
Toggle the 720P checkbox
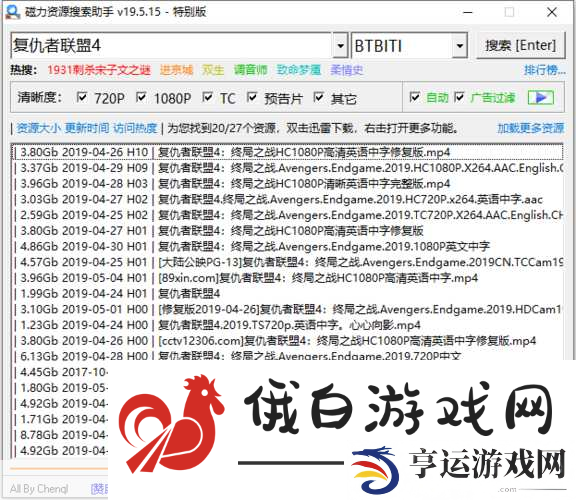82,97
